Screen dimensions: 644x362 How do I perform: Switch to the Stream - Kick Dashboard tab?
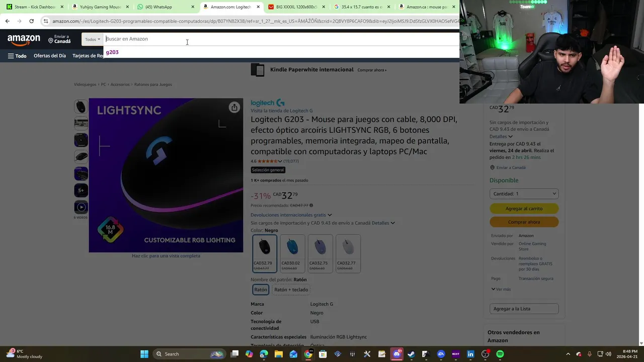click(x=35, y=7)
